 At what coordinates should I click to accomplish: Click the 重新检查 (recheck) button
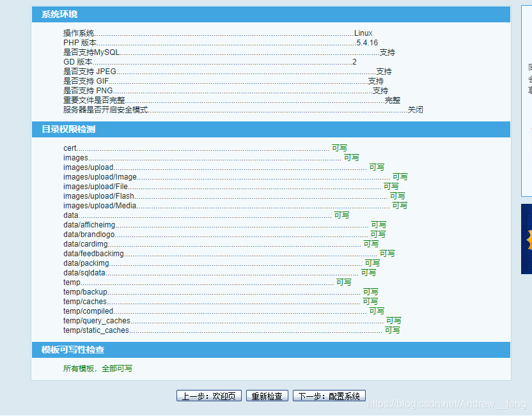[267, 395]
